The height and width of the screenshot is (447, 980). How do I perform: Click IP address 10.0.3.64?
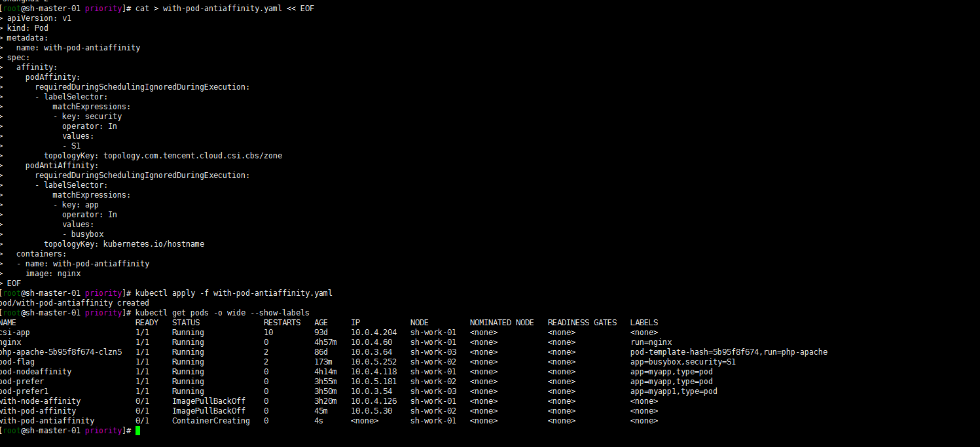click(371, 352)
